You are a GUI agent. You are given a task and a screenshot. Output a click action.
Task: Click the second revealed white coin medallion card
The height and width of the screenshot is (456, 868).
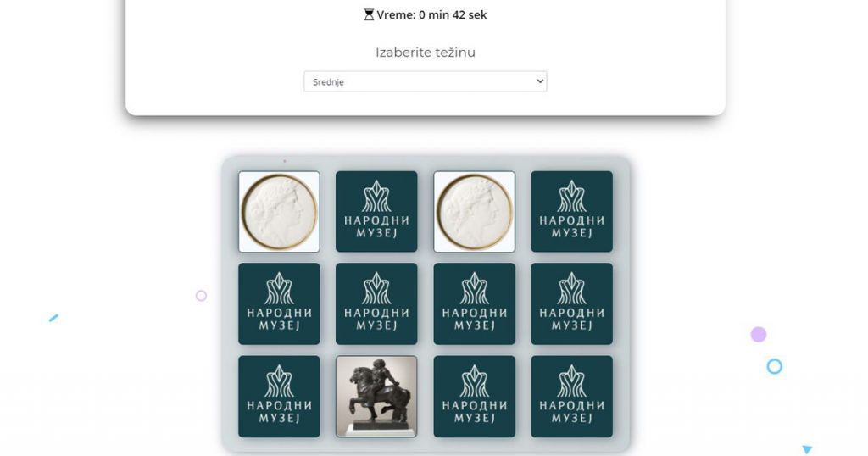(475, 211)
